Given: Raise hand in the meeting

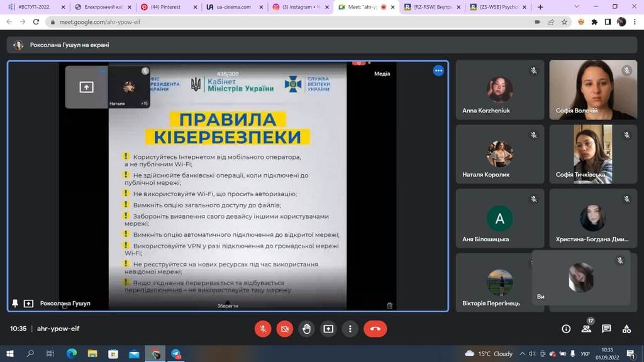Looking at the screenshot, I should 306,329.
